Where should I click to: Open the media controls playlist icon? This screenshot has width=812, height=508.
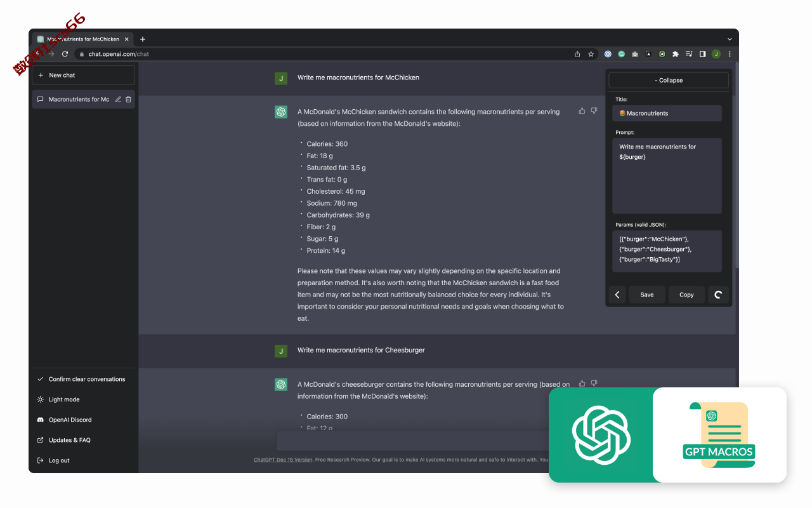coord(689,54)
